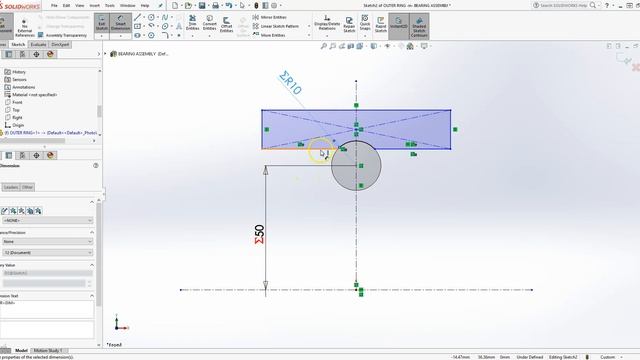Click the Convert Entities tool
This screenshot has height=360, width=640.
[x=209, y=22]
